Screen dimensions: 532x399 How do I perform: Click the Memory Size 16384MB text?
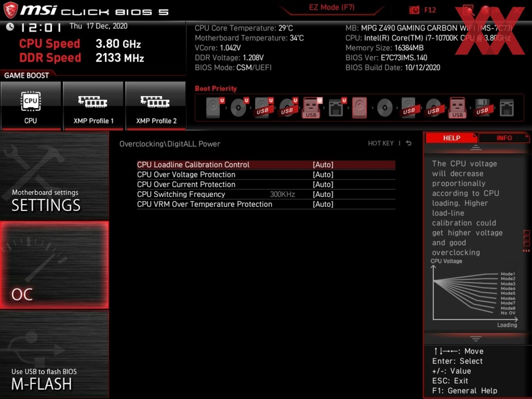click(x=385, y=48)
